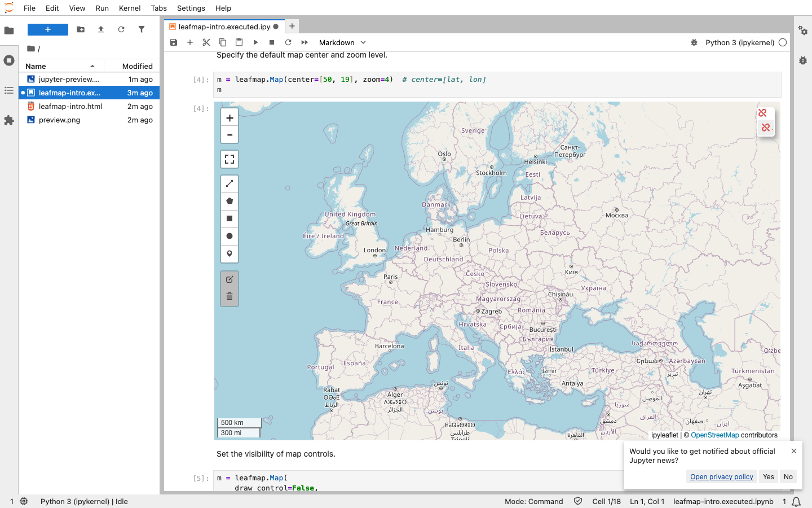The width and height of the screenshot is (812, 508).
Task: Insert a cell below with plus icon
Action: point(190,42)
